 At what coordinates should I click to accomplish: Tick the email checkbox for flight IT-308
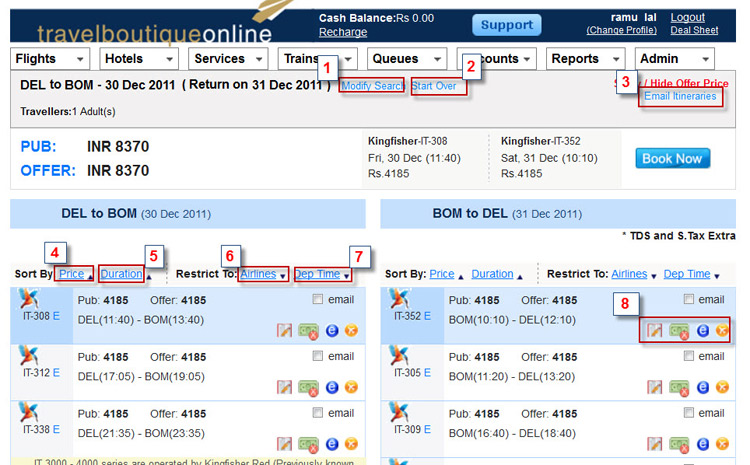click(x=318, y=300)
